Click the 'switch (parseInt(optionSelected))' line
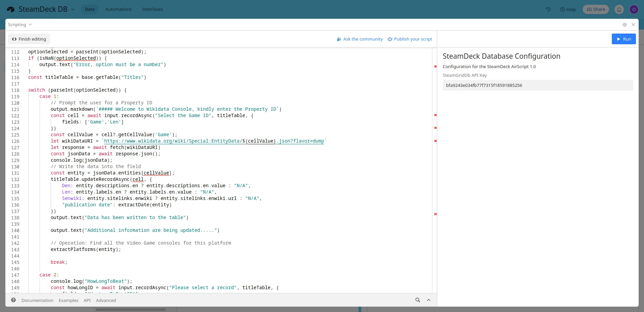 tap(77, 90)
